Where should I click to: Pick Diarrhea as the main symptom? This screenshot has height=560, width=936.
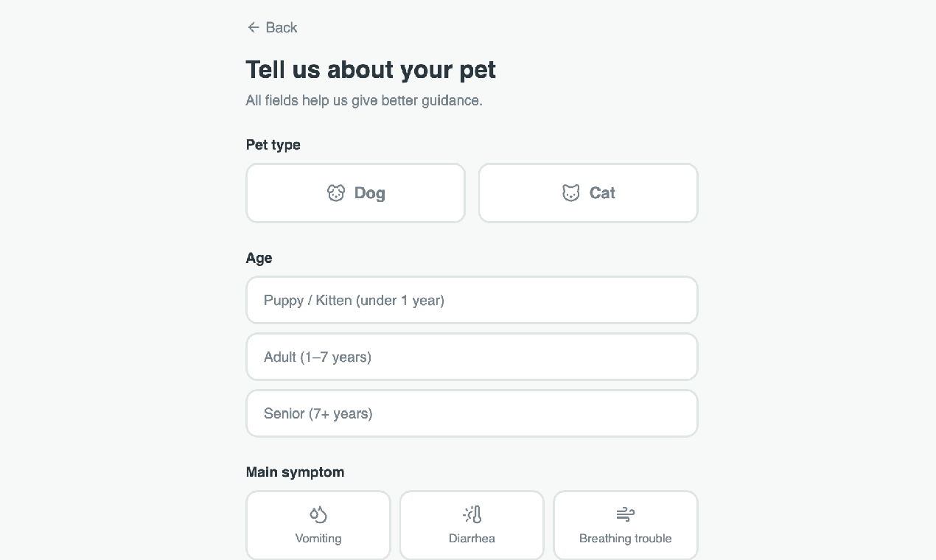[x=472, y=525]
